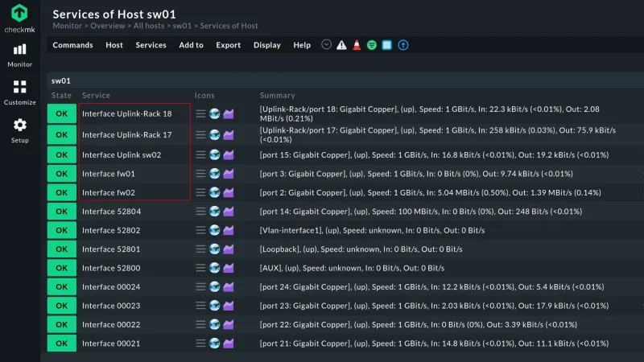This screenshot has width=644, height=362.
Task: Open the Interface Uplink-Rack 17 service link
Action: [x=126, y=135]
